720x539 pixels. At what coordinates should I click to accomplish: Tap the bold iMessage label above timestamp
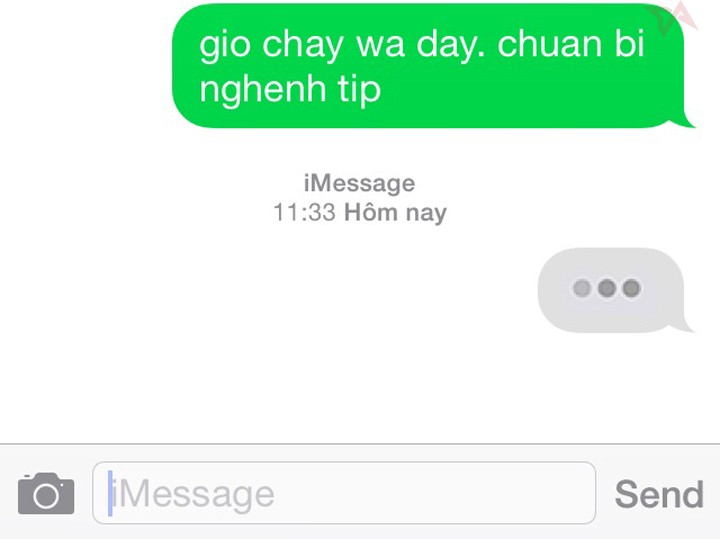360,184
